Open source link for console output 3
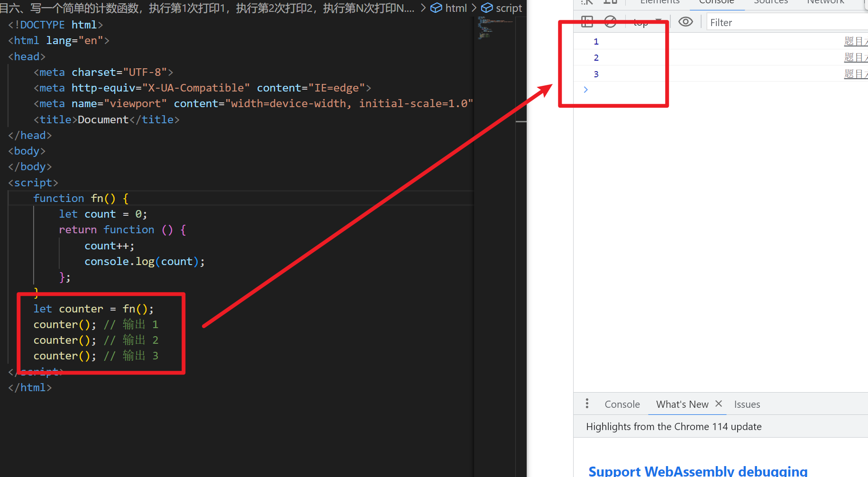This screenshot has width=868, height=477. pos(856,74)
